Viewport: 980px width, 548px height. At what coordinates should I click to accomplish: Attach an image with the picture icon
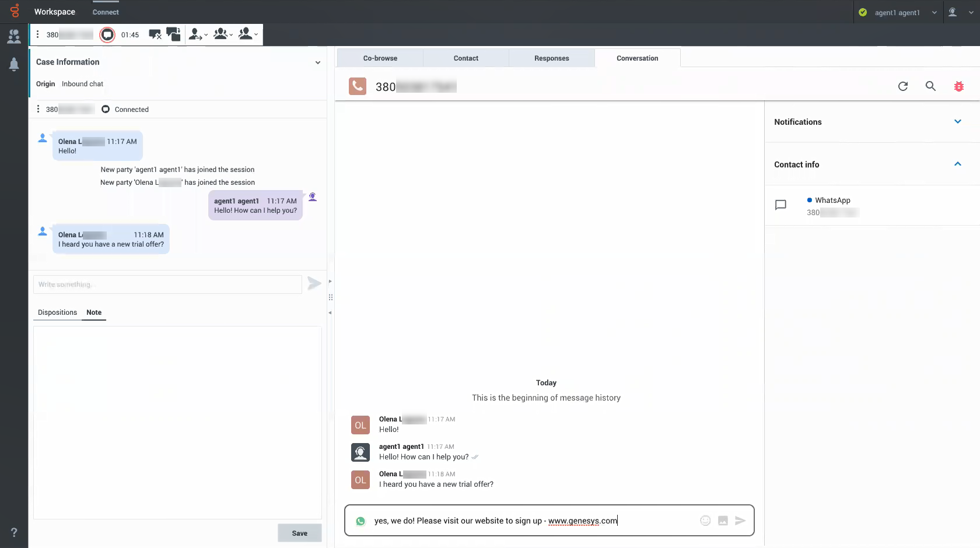pyautogui.click(x=723, y=521)
